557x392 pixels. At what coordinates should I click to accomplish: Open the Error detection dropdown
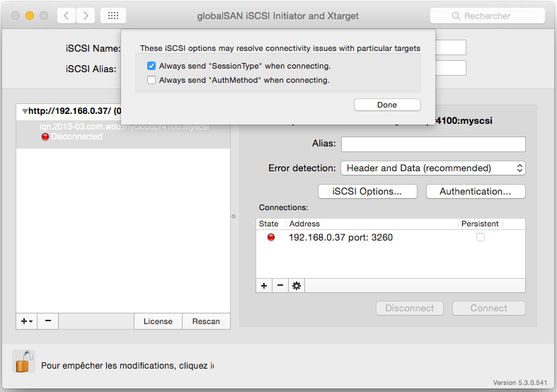433,168
